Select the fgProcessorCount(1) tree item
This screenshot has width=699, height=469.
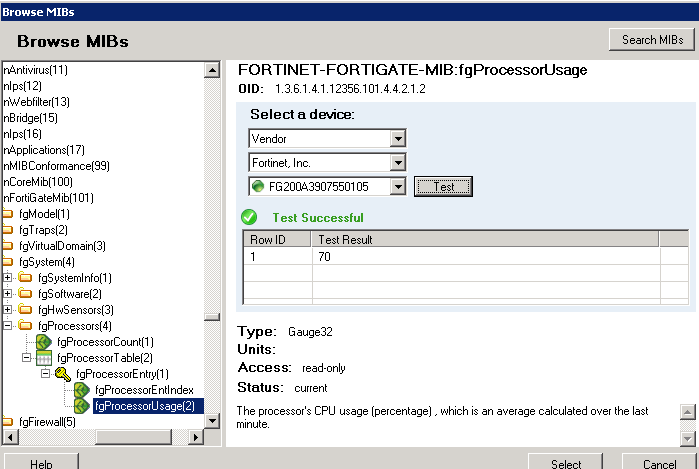tap(105, 342)
